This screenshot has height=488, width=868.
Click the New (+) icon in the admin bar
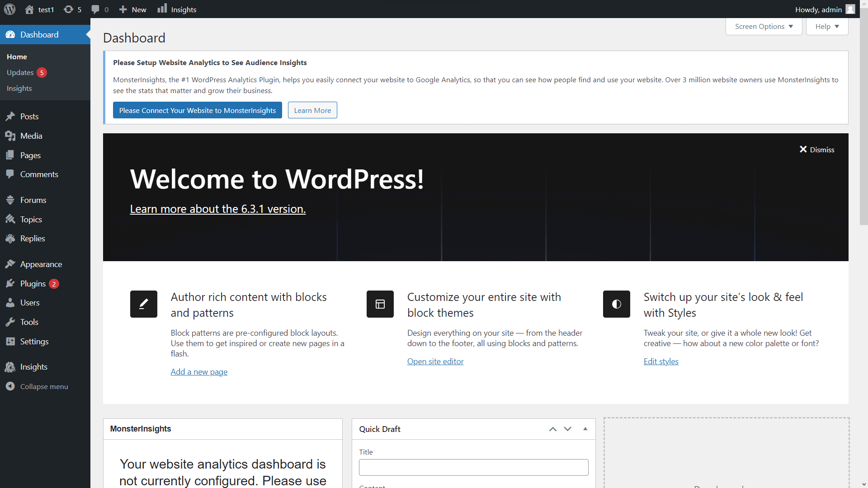pyautogui.click(x=123, y=9)
